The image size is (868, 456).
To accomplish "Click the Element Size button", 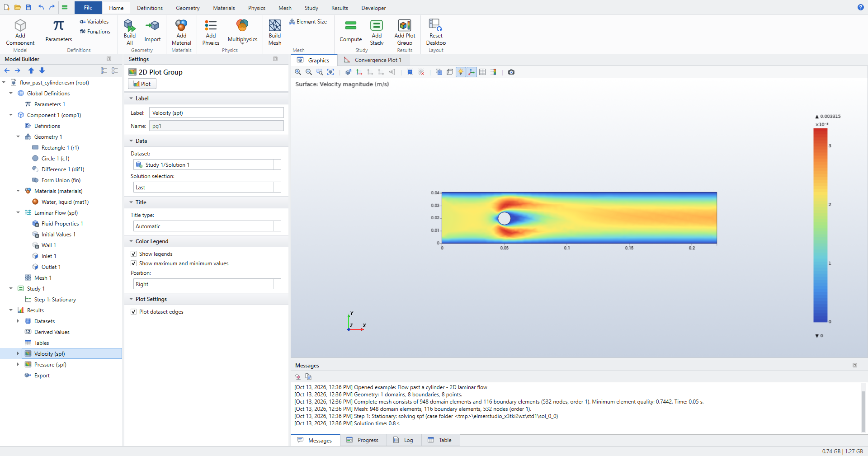I will click(x=308, y=22).
